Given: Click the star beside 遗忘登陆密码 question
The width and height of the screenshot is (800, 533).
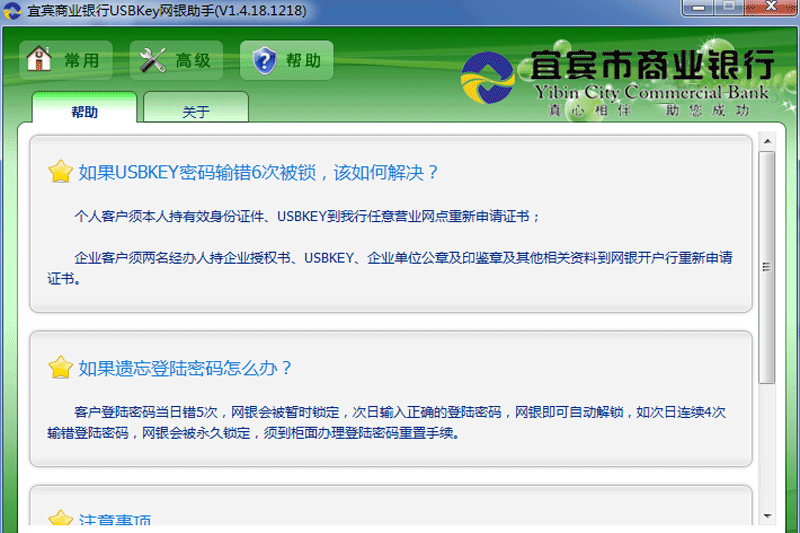Looking at the screenshot, I should pyautogui.click(x=60, y=367).
